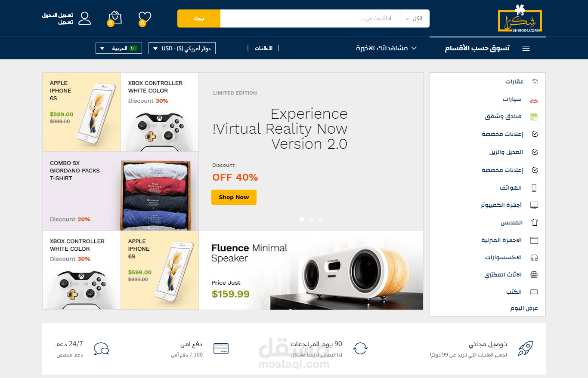This screenshot has height=378, width=588.
Task: Click the yellow بحث search button
Action: click(x=199, y=18)
